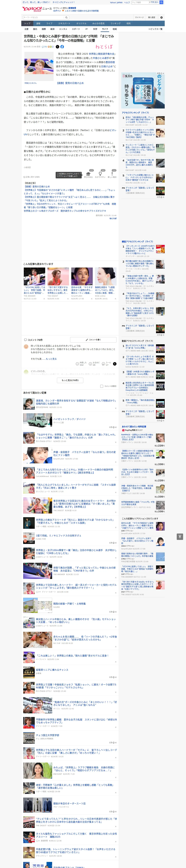Open the エンタメ category tab
Viewport: 186px width, 868px height.
[x=63, y=29]
